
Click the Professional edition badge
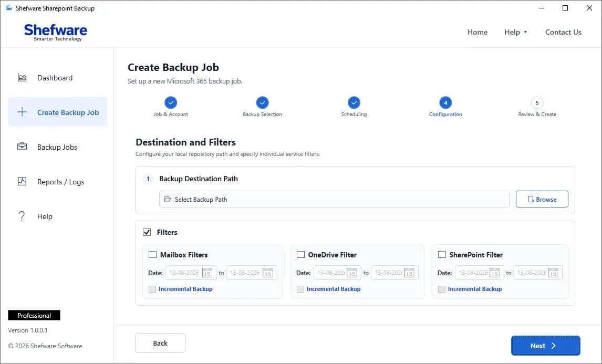pos(34,315)
